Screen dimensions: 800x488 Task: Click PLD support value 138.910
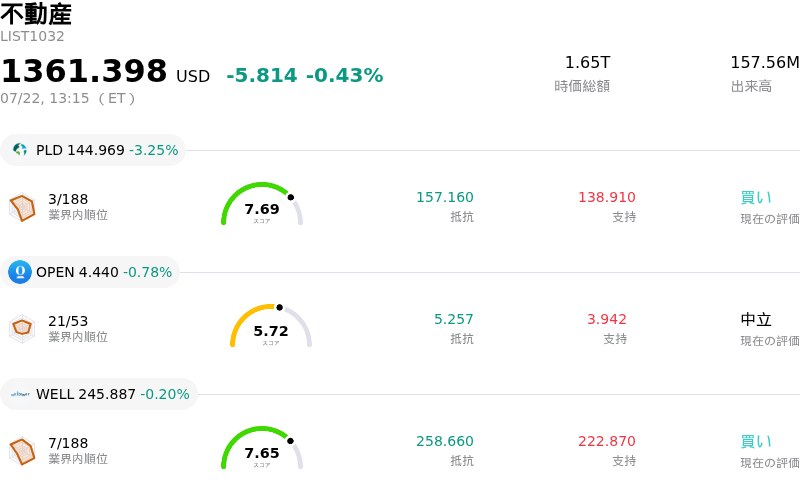click(607, 197)
